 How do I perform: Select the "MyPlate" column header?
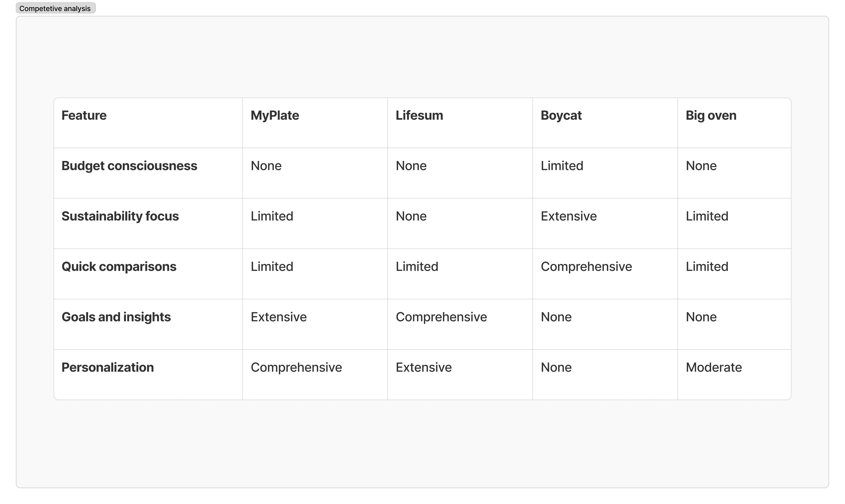pos(275,116)
